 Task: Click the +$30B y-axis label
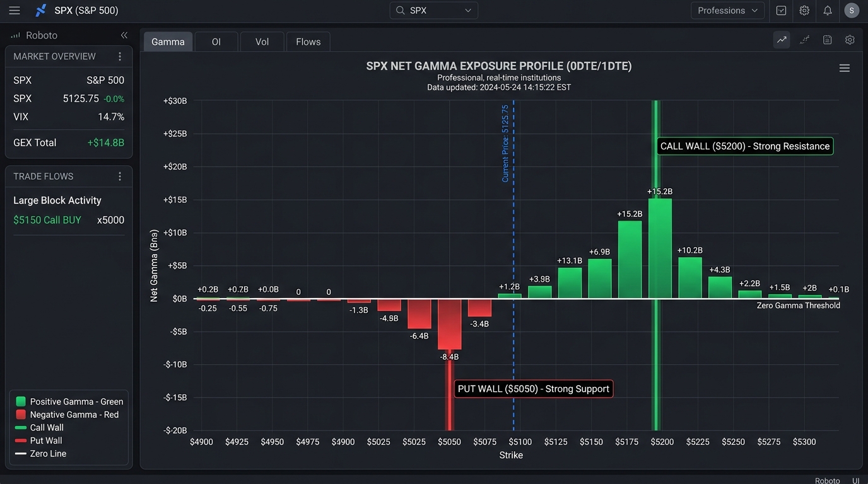175,101
